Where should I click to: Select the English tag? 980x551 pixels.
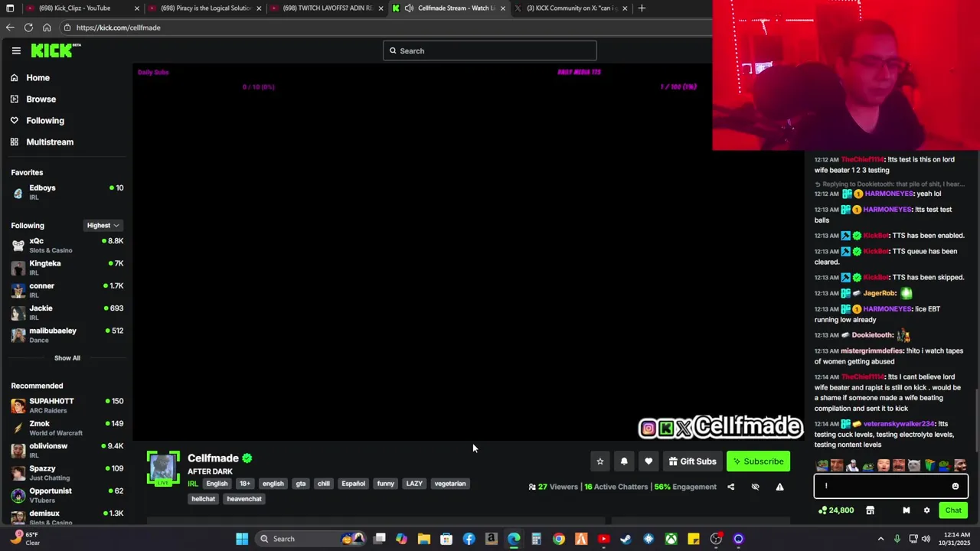pos(217,484)
